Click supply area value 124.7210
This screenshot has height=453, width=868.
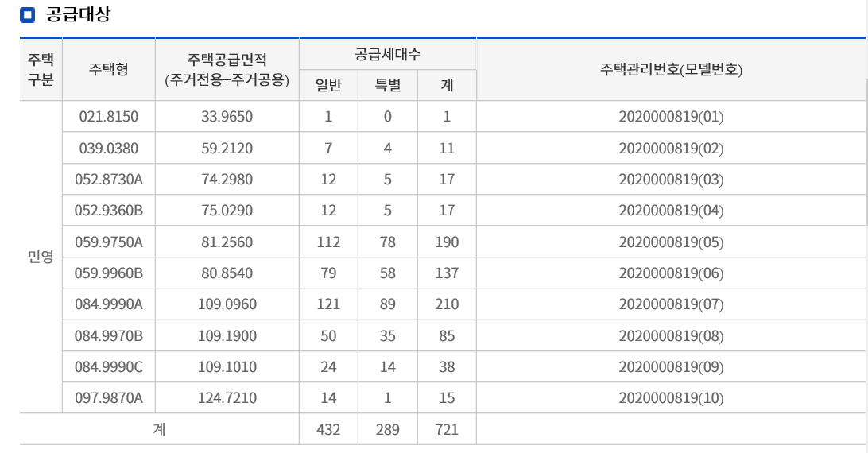point(227,397)
